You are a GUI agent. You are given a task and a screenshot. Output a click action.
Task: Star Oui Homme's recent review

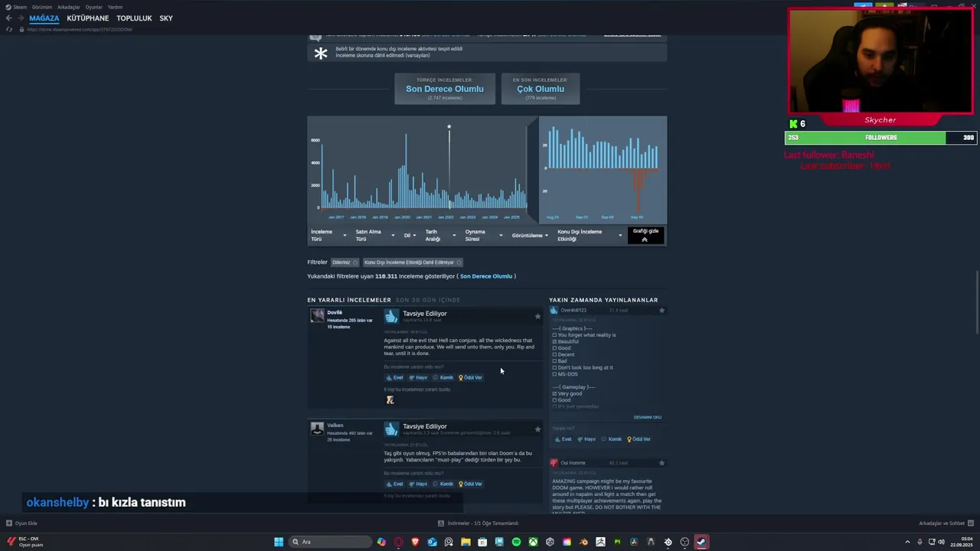(661, 463)
